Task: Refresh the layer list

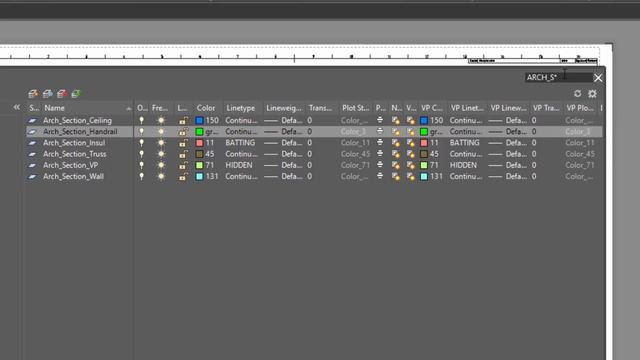Action: pyautogui.click(x=577, y=93)
